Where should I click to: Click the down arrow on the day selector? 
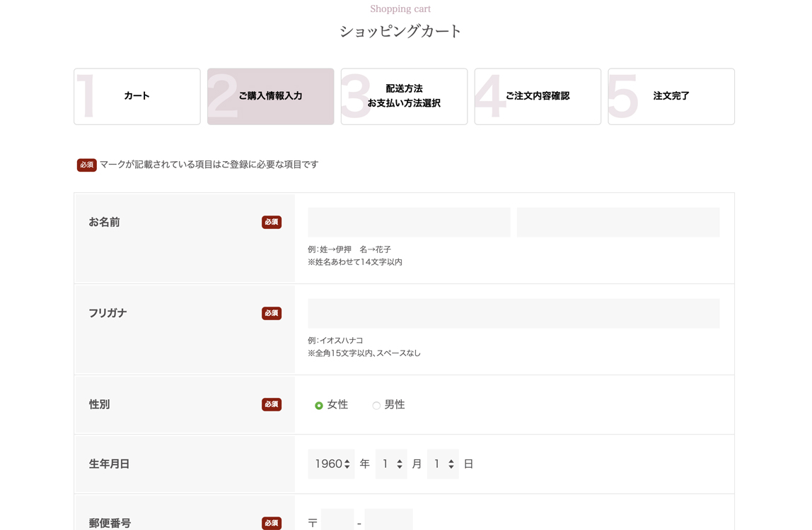[453, 467]
